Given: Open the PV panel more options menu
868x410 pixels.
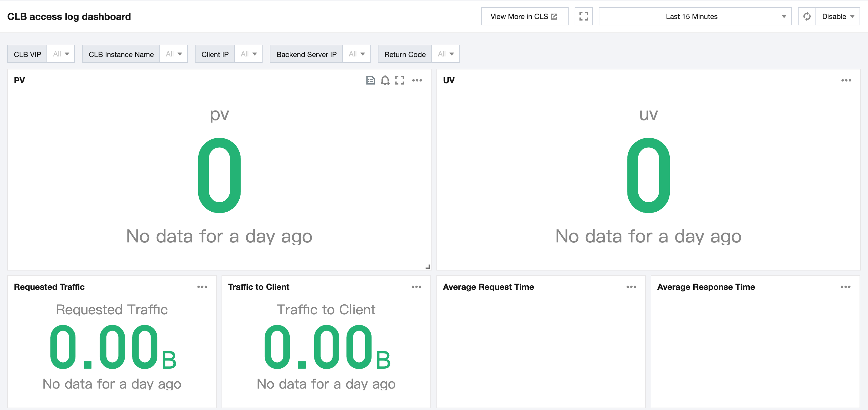Looking at the screenshot, I should point(417,80).
